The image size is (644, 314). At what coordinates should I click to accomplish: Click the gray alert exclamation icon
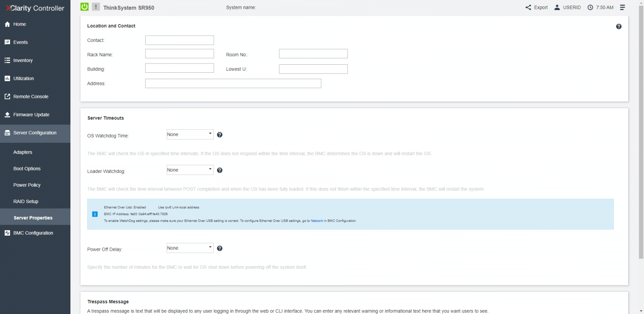96,7
